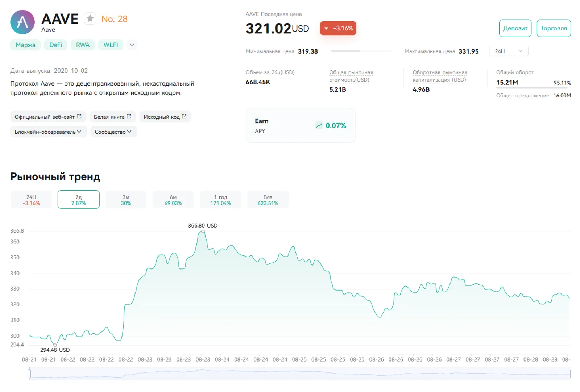The height and width of the screenshot is (392, 580).
Task: Click the left handle of chart range slider
Action: [x=29, y=373]
